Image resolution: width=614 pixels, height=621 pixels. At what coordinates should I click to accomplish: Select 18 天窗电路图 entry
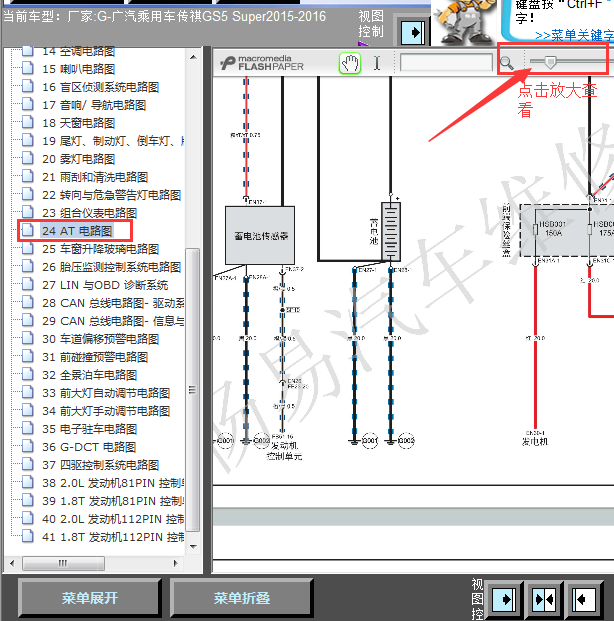78,123
